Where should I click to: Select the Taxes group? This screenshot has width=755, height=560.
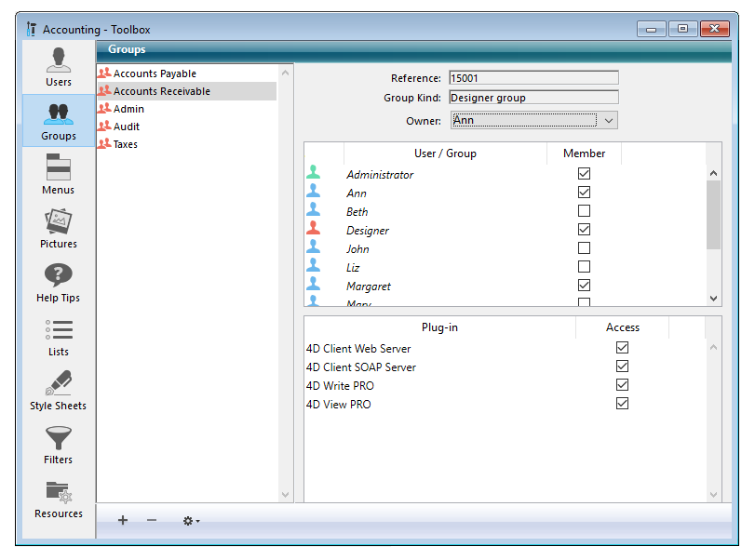click(126, 144)
